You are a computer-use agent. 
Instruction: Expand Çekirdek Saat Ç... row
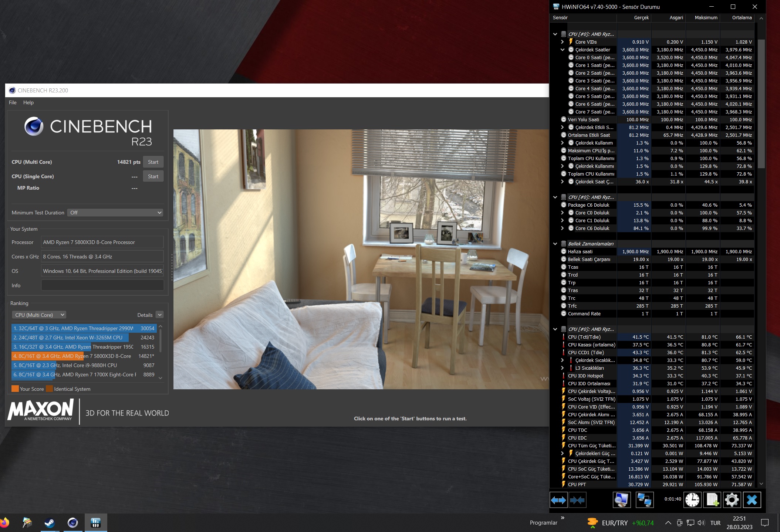(563, 182)
